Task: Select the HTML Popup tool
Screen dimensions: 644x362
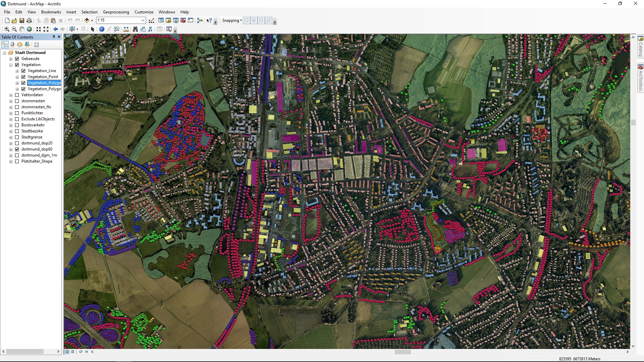Action: [x=117, y=29]
